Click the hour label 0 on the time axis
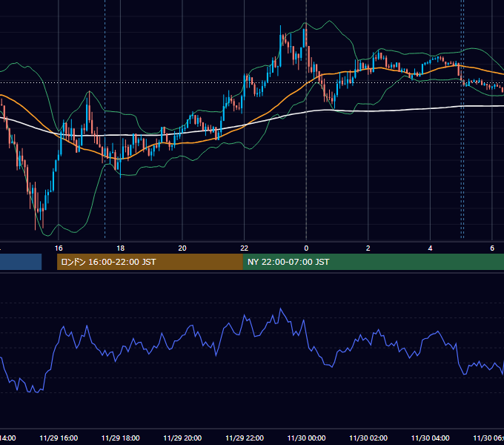The height and width of the screenshot is (445, 504). pyautogui.click(x=306, y=248)
